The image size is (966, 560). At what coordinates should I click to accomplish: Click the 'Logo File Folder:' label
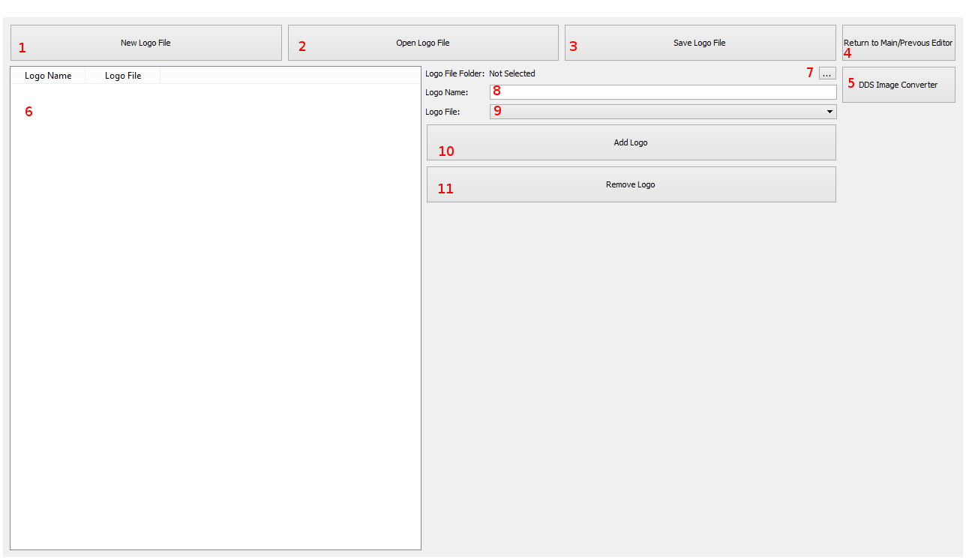[x=454, y=73]
